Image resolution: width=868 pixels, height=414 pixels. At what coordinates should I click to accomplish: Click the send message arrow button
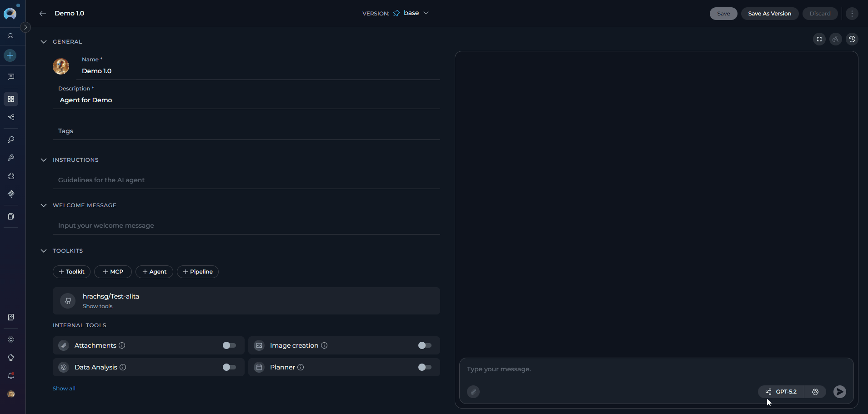pos(840,392)
